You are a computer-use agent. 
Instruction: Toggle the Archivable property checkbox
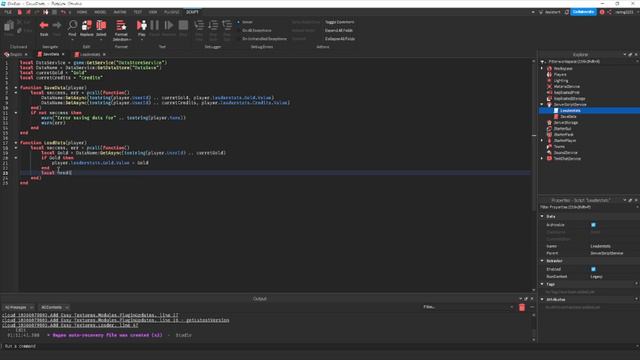click(x=593, y=225)
